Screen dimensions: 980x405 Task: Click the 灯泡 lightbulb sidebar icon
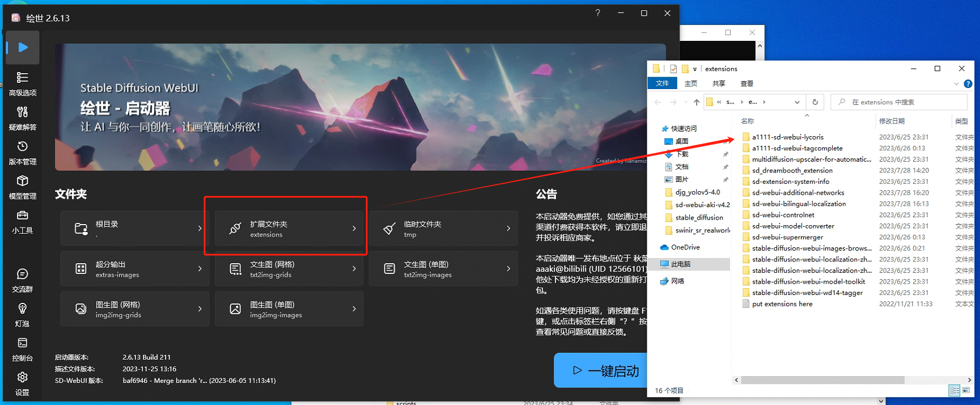coord(23,315)
